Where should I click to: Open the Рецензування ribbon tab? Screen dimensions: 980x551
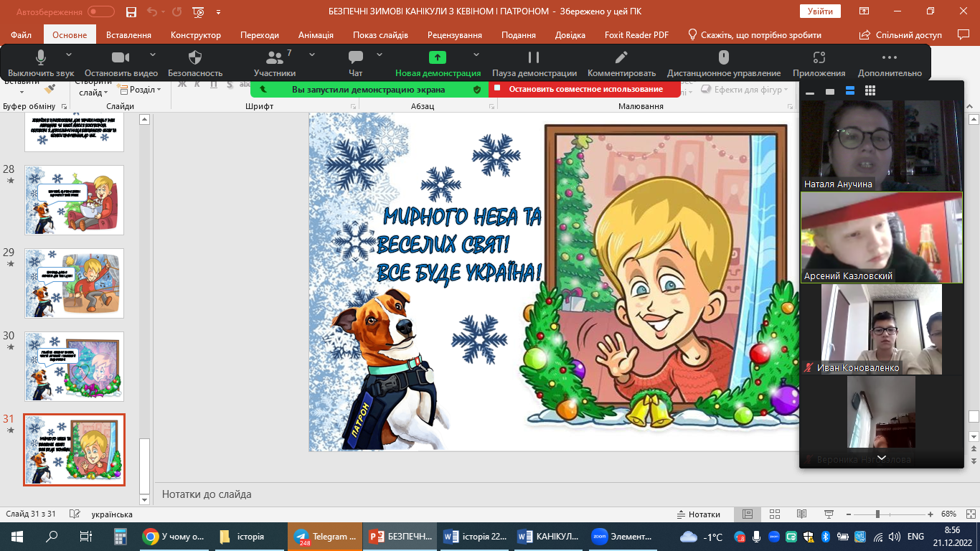455,34
